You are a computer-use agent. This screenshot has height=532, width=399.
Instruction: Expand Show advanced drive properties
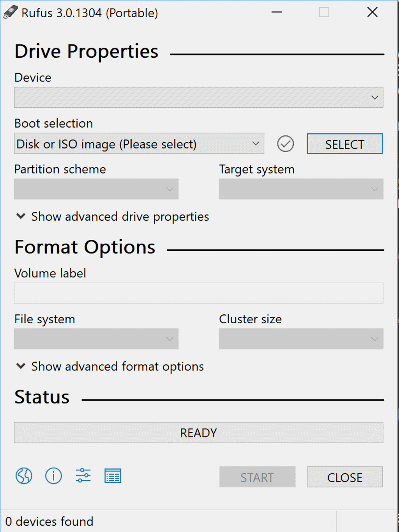click(x=113, y=216)
